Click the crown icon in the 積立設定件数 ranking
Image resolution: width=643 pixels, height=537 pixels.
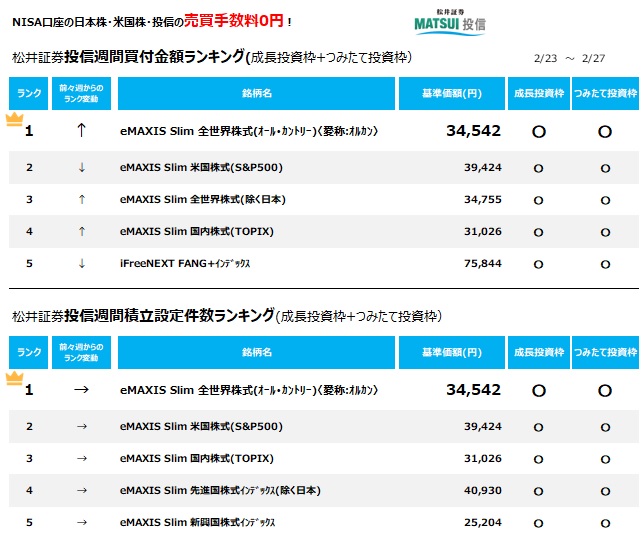pyautogui.click(x=14, y=378)
